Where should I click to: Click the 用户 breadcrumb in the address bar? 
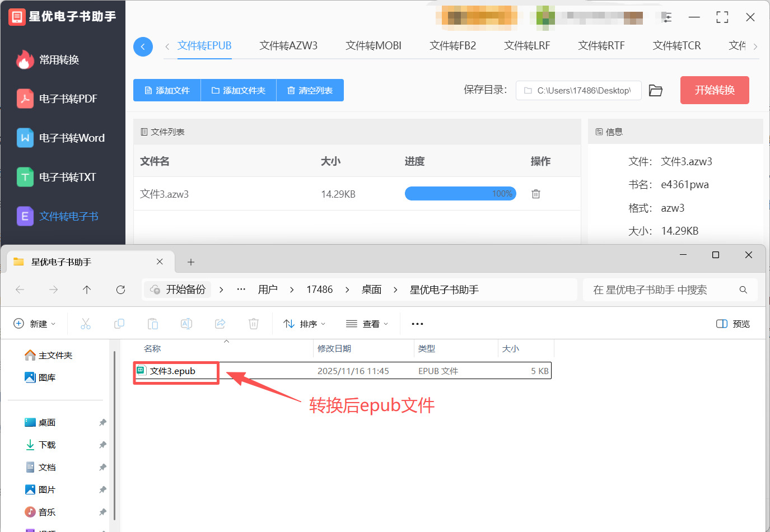tap(268, 290)
